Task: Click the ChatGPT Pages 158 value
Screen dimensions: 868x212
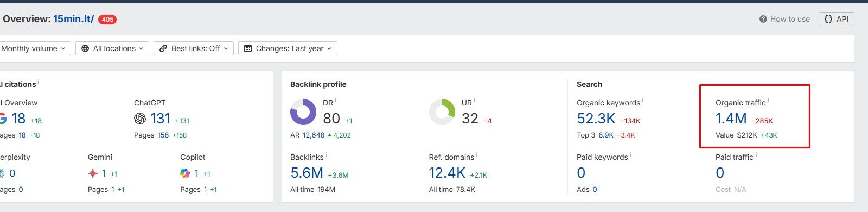Action: tap(163, 135)
